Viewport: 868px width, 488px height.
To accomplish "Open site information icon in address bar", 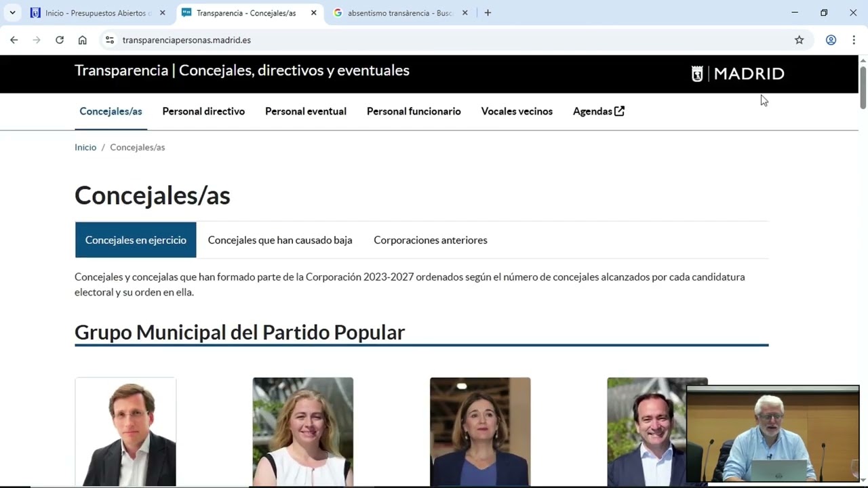I will [x=110, y=40].
